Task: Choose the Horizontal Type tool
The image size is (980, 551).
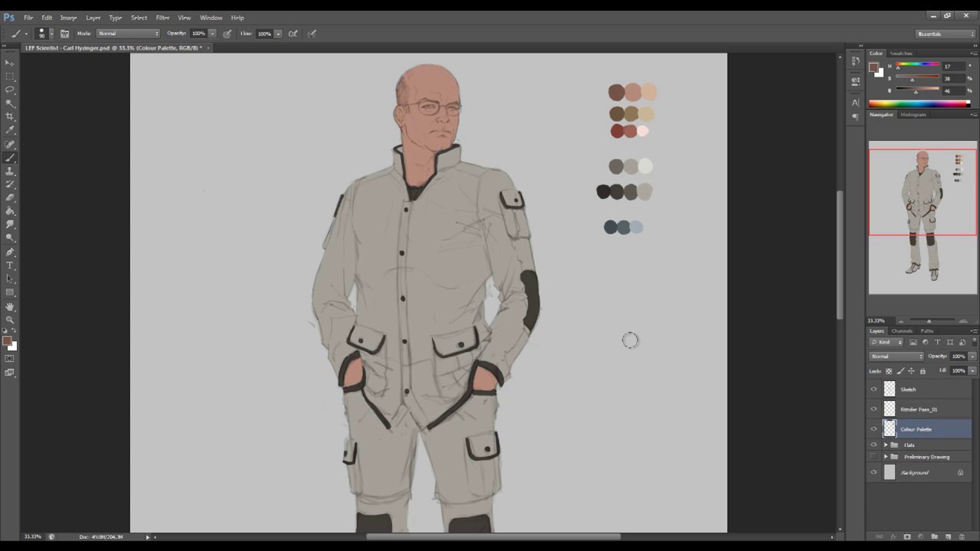Action: tap(10, 265)
